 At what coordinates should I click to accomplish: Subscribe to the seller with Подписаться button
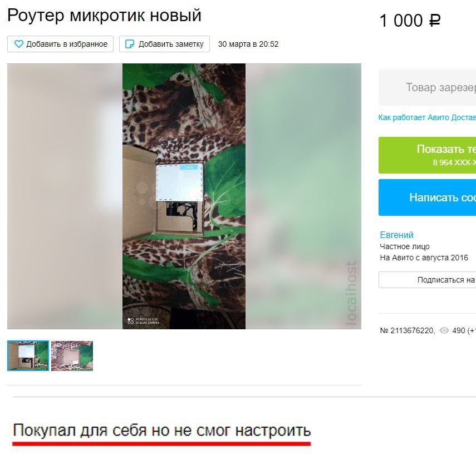[427, 280]
